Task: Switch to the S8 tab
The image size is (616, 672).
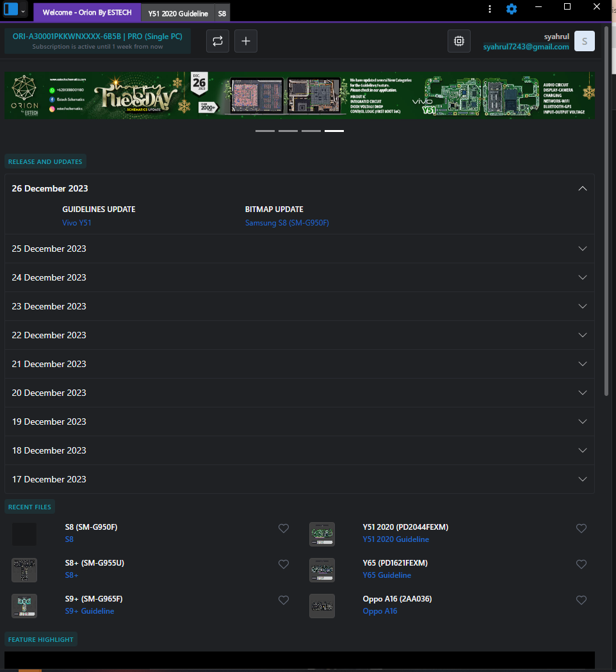Action: 222,13
